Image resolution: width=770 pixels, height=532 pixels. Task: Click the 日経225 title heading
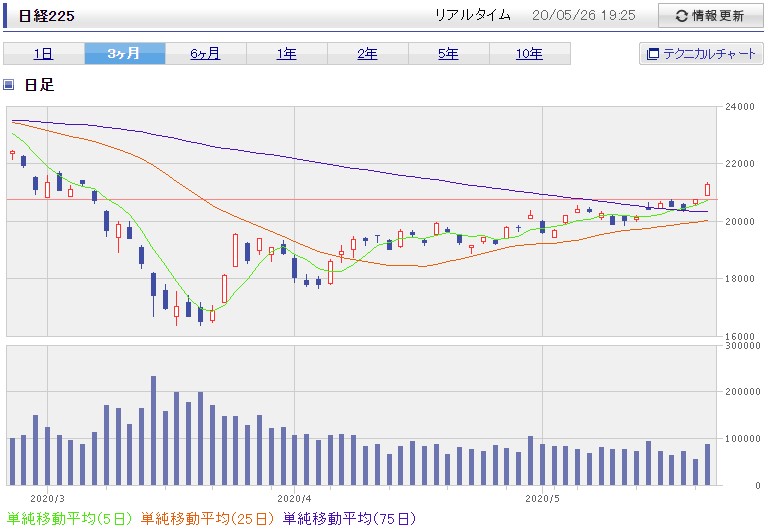pyautogui.click(x=47, y=16)
